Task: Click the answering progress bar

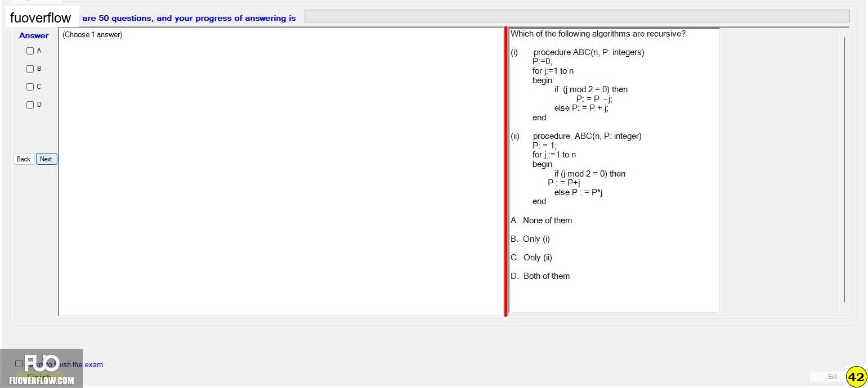Action: (577, 16)
